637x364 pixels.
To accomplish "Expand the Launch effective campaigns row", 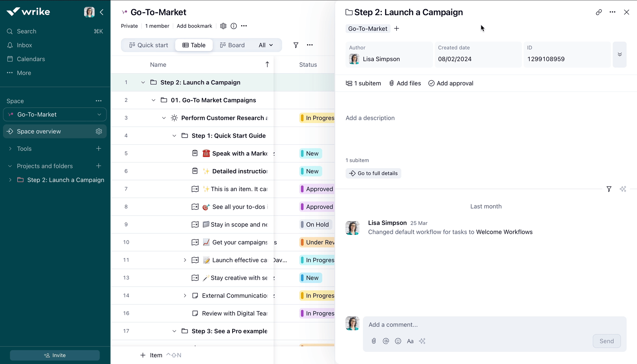I will (185, 260).
